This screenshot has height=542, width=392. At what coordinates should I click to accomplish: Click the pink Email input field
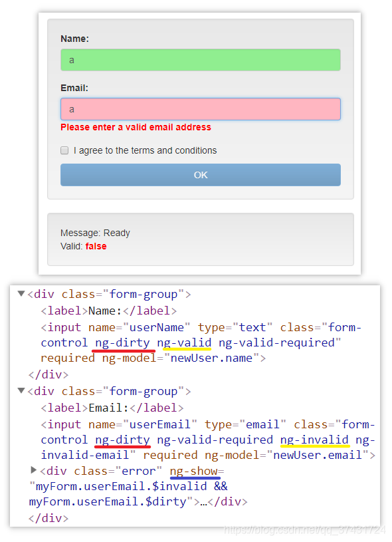pos(200,109)
